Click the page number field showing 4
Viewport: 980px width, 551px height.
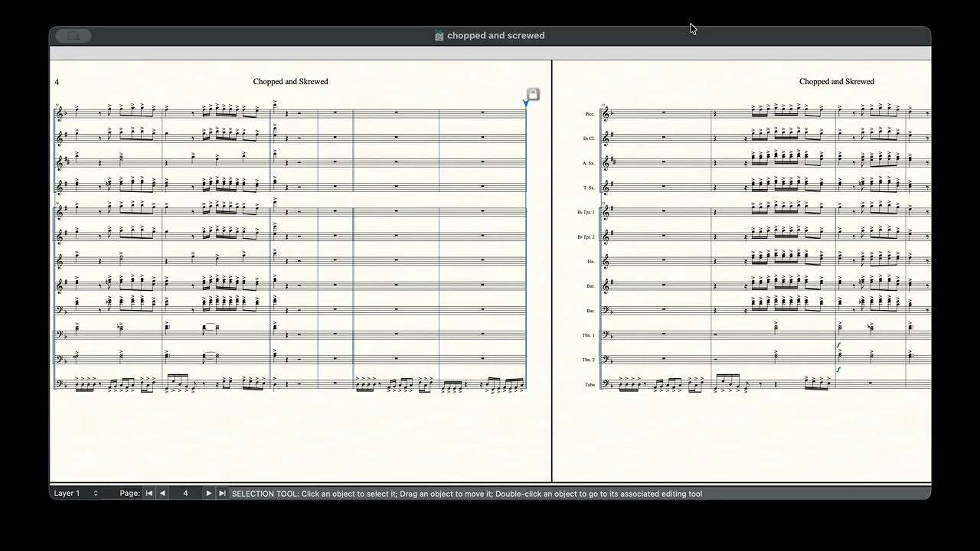(186, 494)
